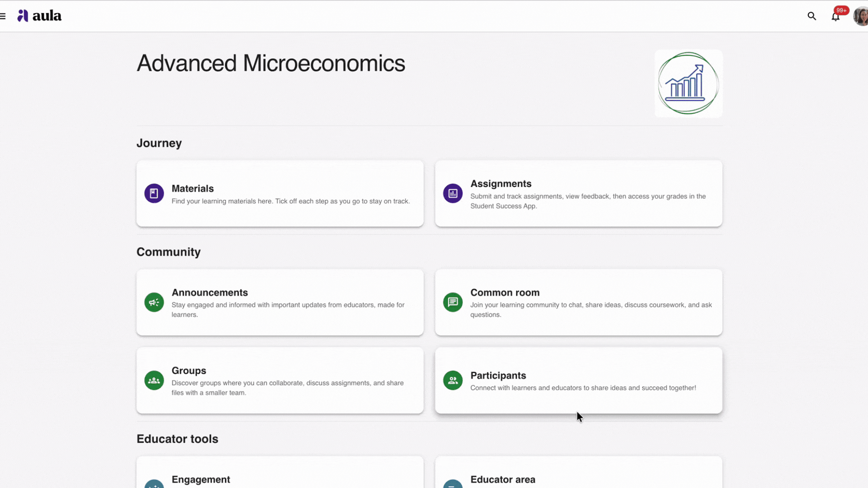
Task: Open the Educator area card
Action: (579, 472)
